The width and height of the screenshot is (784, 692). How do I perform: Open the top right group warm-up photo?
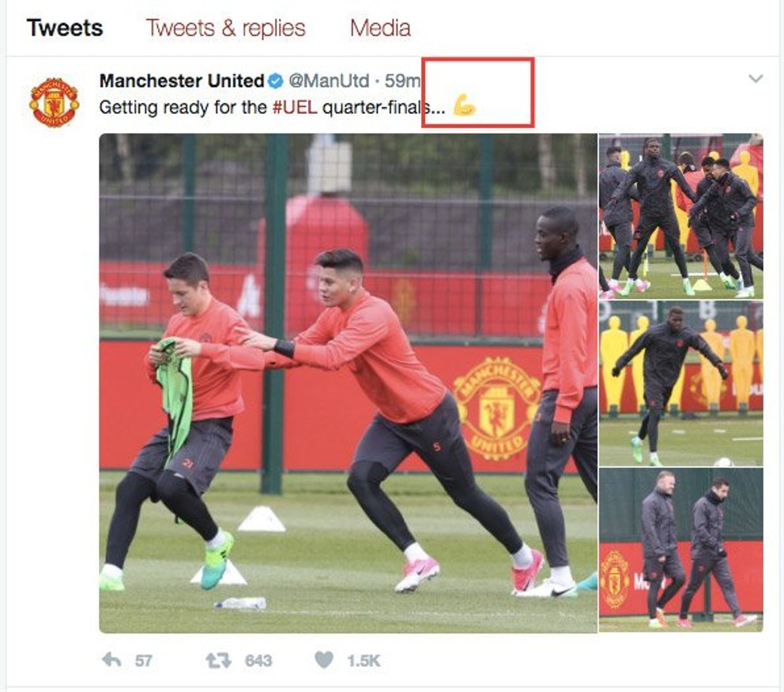tap(681, 216)
